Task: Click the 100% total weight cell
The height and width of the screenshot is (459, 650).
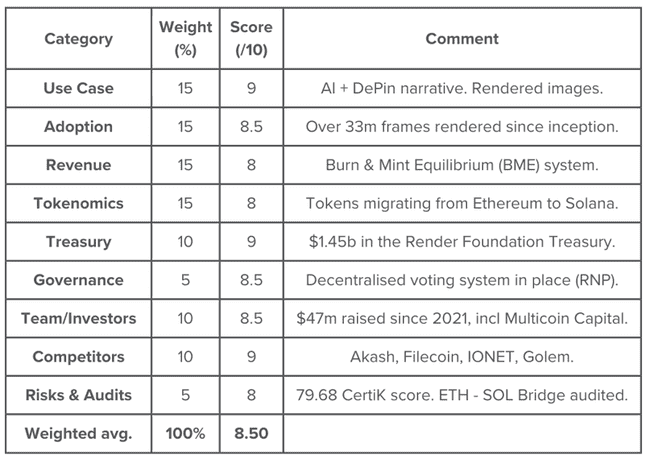Action: (x=185, y=433)
